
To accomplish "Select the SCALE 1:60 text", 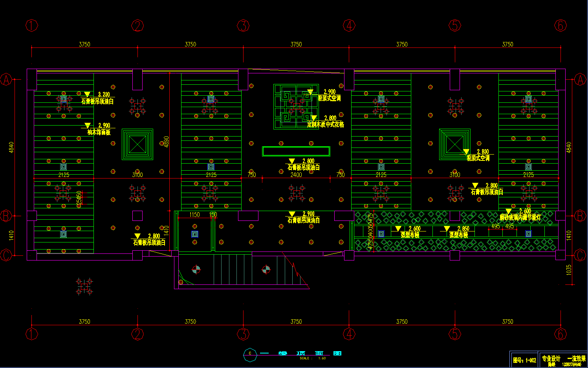I will pos(313,358).
